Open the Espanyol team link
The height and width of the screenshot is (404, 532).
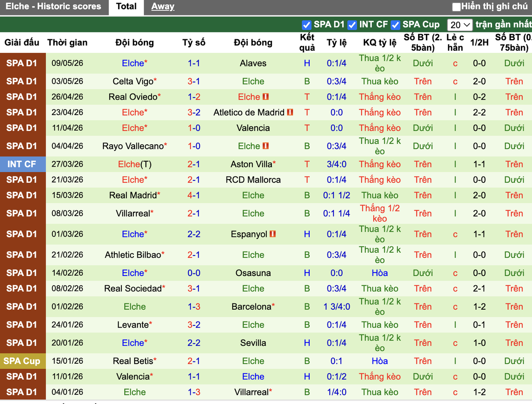coord(249,234)
